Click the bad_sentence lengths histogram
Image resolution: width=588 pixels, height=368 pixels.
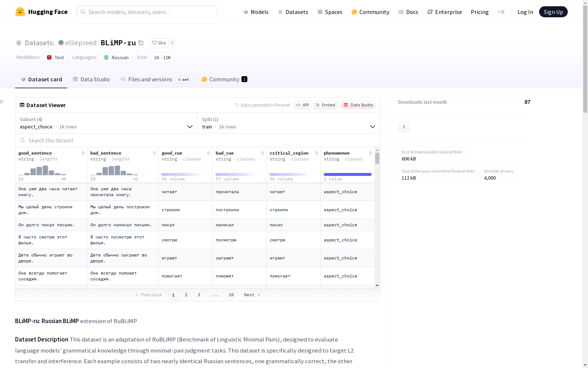[x=114, y=170]
